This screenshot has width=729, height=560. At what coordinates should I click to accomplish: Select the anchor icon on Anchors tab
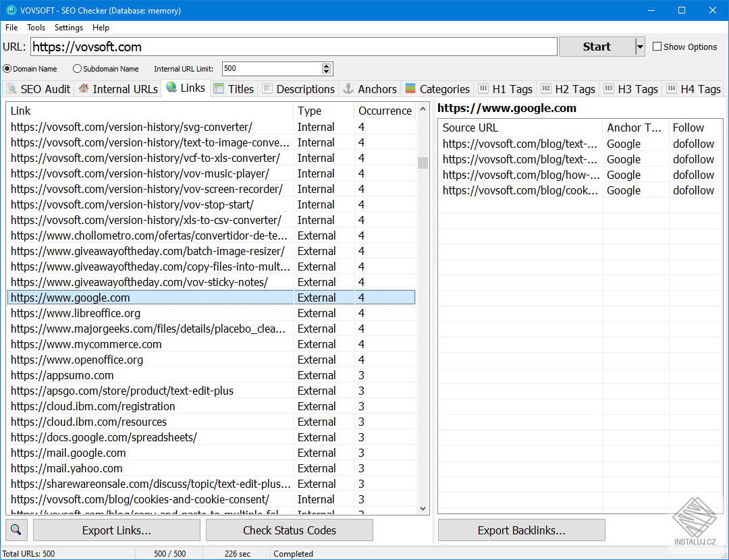click(348, 88)
